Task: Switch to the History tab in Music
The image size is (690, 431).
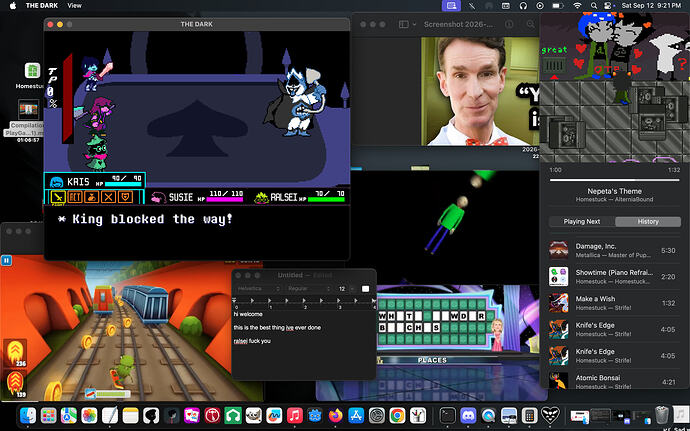Action: tap(648, 221)
